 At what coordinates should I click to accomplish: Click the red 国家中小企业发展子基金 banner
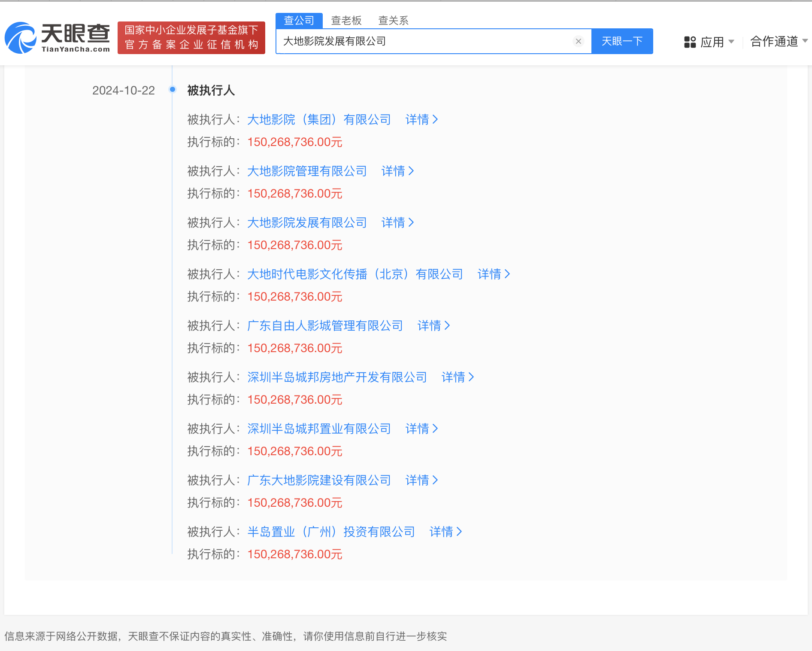(191, 37)
